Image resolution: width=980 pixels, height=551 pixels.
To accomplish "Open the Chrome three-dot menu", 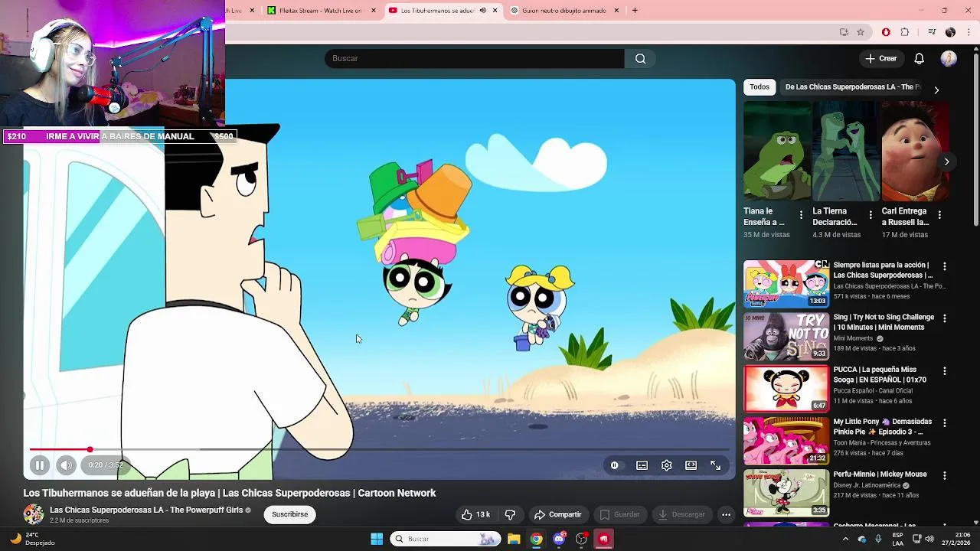I will point(969,32).
